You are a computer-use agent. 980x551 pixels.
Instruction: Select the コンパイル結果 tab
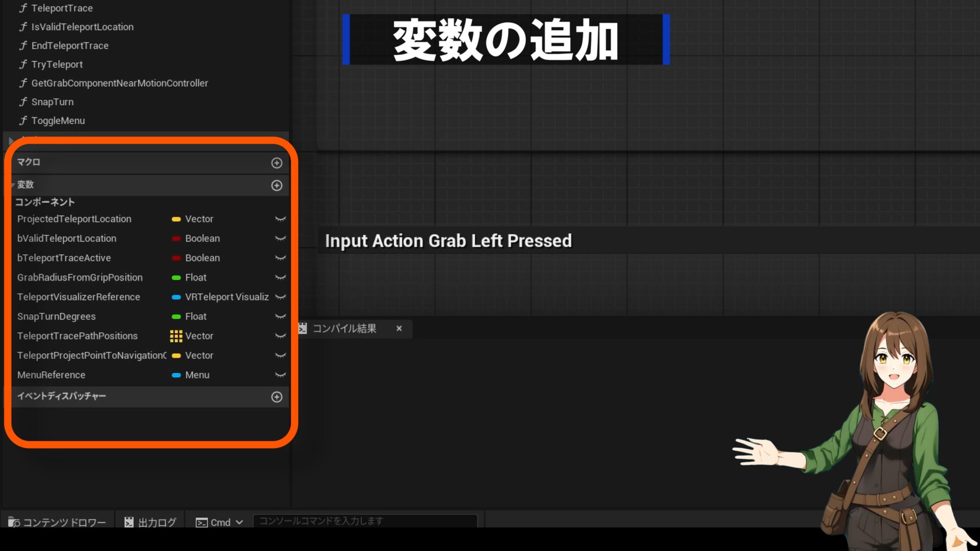(344, 329)
